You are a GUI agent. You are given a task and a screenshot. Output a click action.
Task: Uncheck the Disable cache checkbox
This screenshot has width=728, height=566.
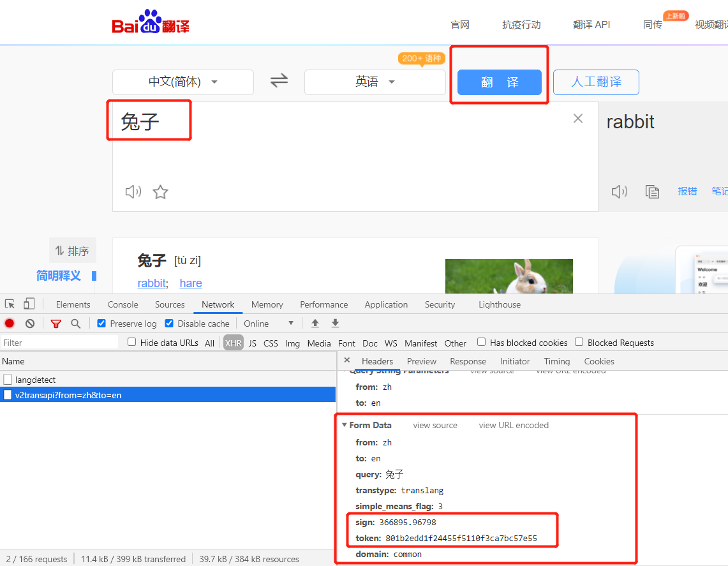click(x=169, y=324)
